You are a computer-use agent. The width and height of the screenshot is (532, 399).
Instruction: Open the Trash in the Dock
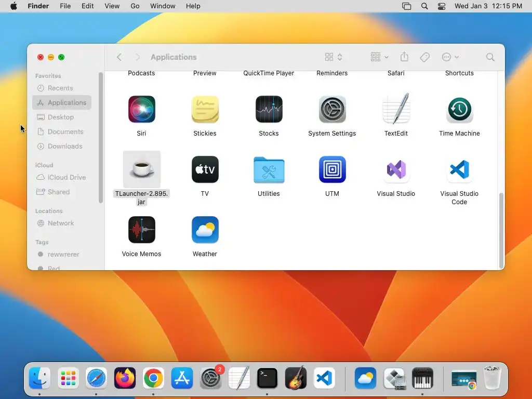[x=492, y=377]
